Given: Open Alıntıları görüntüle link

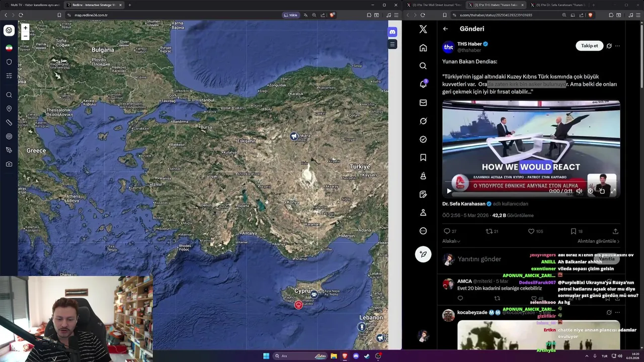Looking at the screenshot, I should coord(598,241).
